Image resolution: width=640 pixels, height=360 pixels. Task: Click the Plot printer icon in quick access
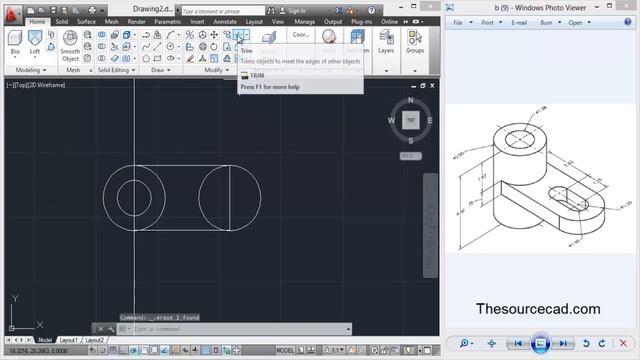click(x=92, y=10)
